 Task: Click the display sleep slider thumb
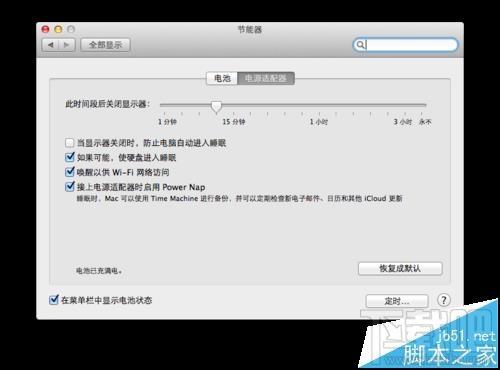point(216,107)
